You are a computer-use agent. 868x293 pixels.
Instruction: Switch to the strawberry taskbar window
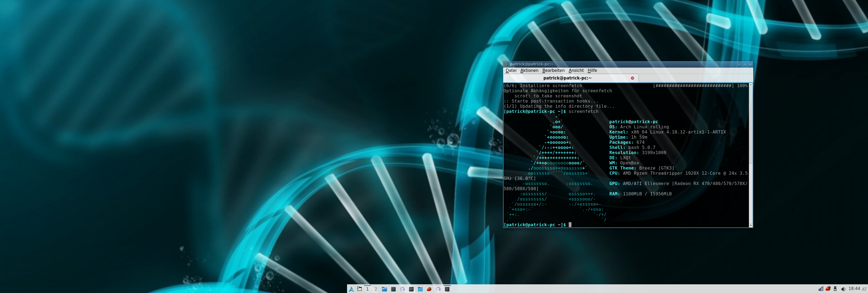tap(429, 289)
